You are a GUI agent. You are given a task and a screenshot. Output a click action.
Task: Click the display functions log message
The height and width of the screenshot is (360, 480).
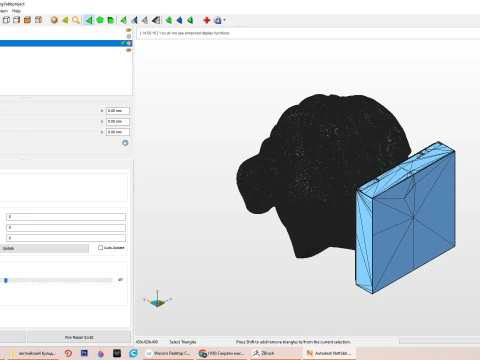tap(184, 33)
